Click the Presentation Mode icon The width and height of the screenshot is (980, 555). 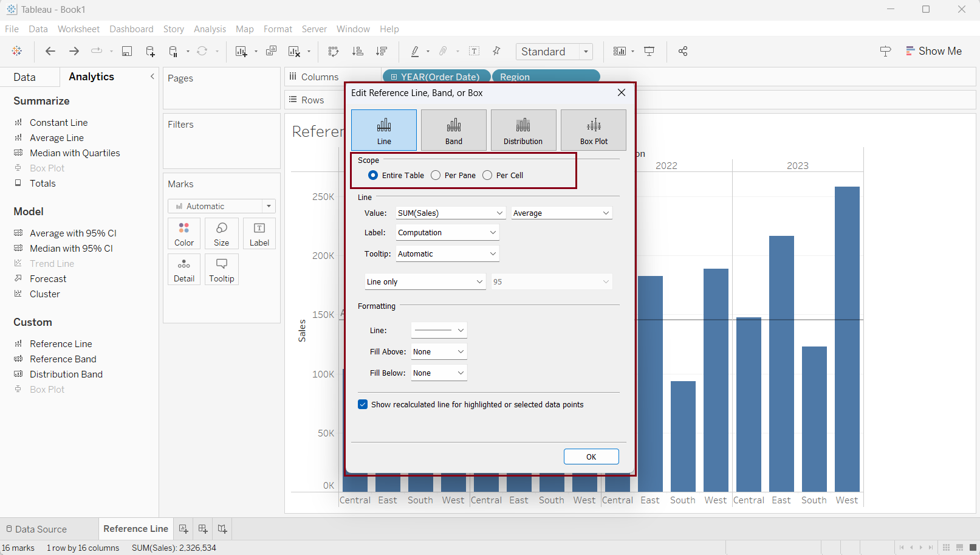click(x=649, y=52)
